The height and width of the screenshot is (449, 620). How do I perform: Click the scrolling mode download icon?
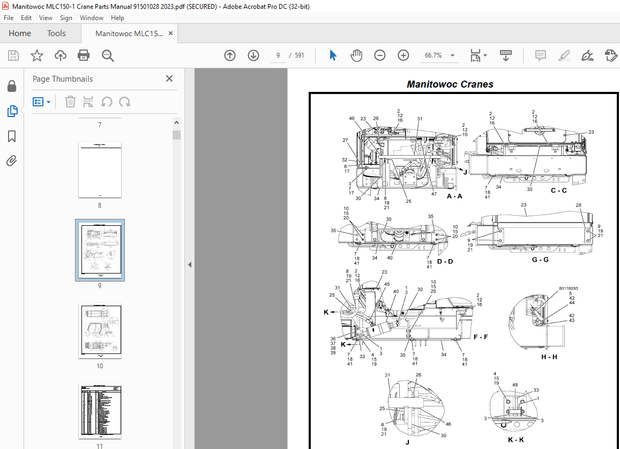click(506, 55)
